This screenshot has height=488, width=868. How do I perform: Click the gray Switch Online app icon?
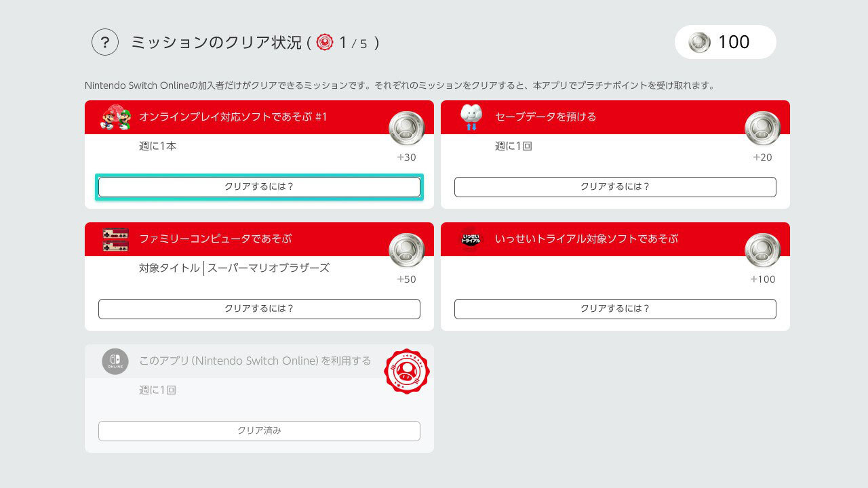(115, 361)
